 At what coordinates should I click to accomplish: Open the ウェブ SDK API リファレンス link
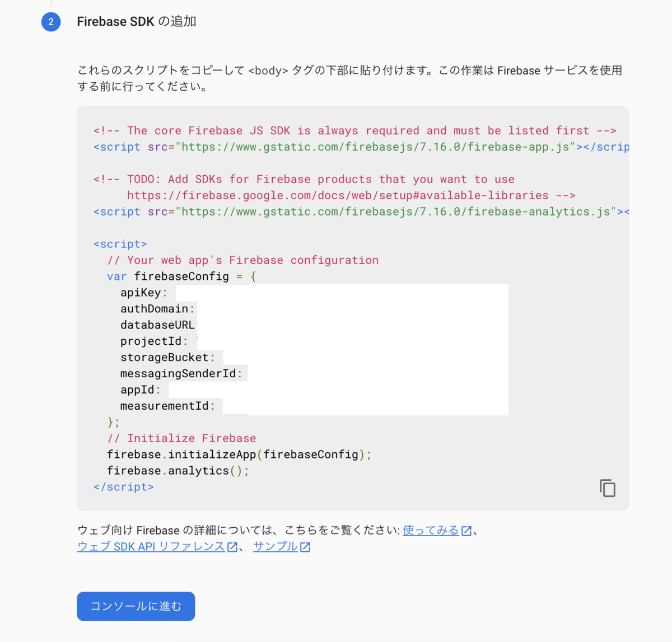coord(151,546)
